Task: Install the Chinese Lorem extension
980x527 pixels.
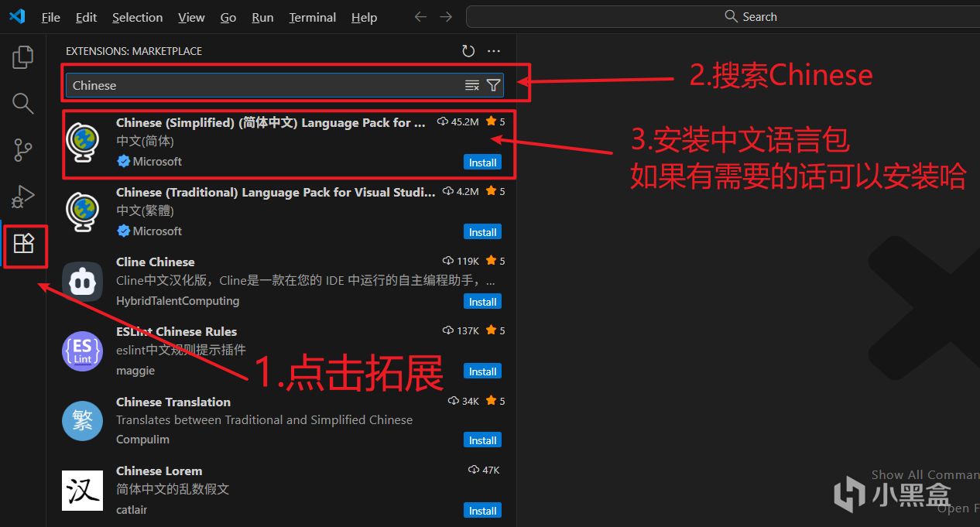Action: point(482,511)
